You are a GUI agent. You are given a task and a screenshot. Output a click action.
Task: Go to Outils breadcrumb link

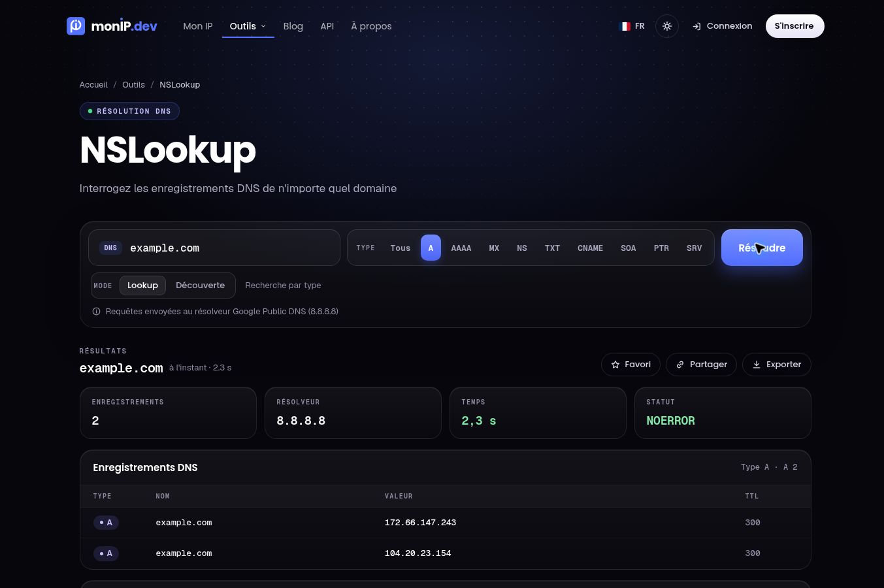[133, 85]
